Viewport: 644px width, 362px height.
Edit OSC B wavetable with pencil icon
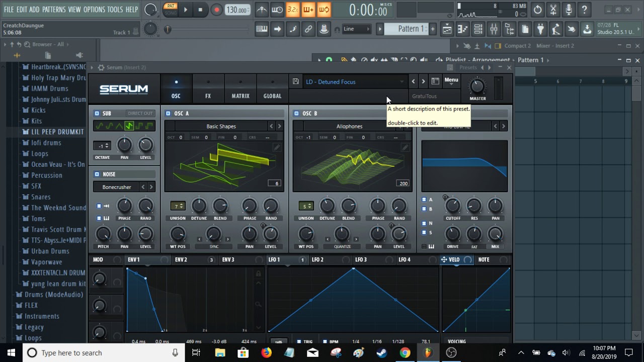point(405,147)
